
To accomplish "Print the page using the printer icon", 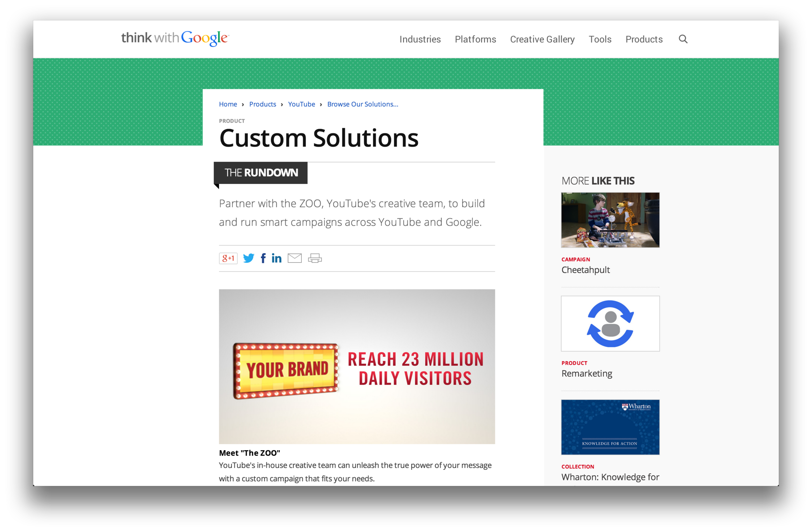I will (x=314, y=258).
